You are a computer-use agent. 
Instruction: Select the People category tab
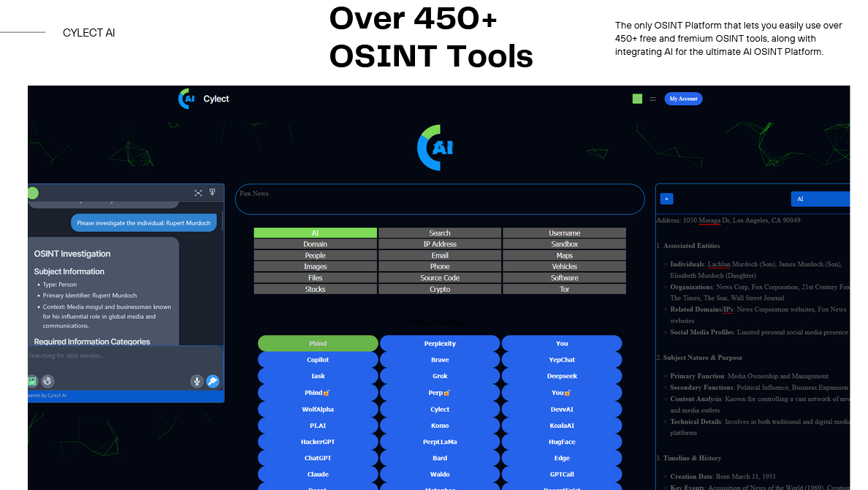point(315,255)
